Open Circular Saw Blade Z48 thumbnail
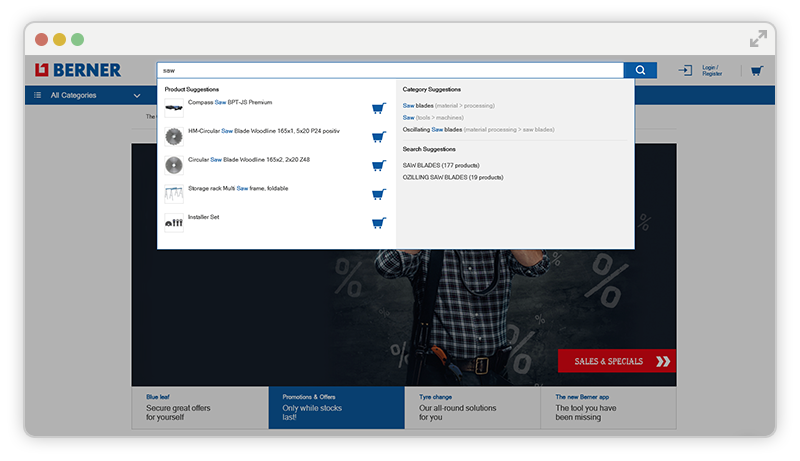The width and height of the screenshot is (800, 461). click(x=174, y=165)
